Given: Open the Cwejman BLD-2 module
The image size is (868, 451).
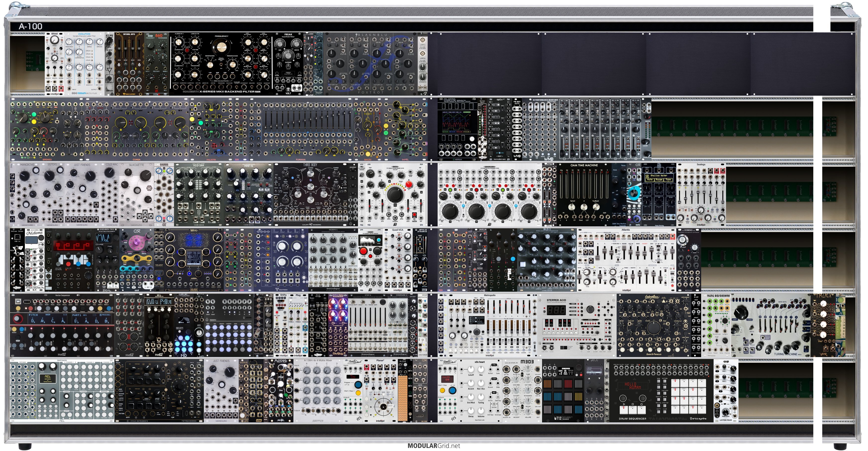Looking at the screenshot, I should 547,260.
